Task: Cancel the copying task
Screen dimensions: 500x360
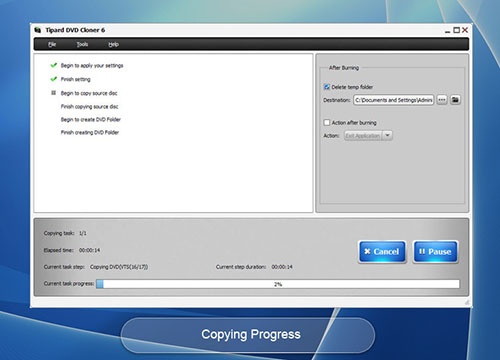Action: click(382, 251)
